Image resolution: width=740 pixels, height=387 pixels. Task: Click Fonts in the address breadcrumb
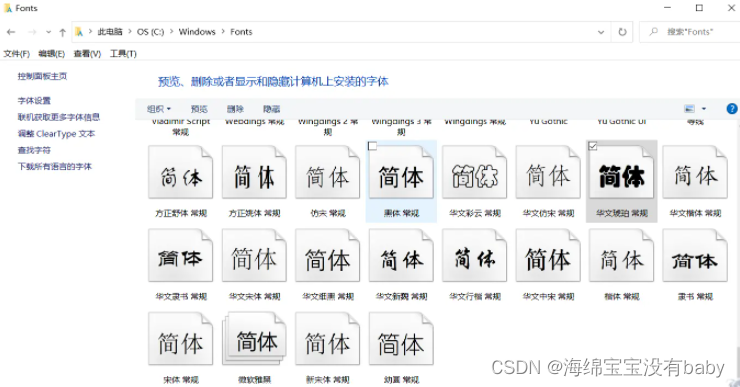[241, 32]
